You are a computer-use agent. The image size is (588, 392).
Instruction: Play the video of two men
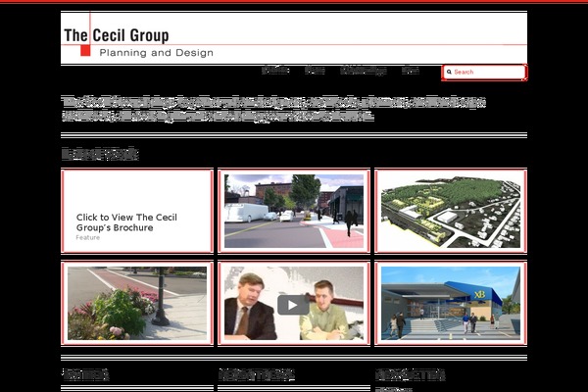pyautogui.click(x=293, y=305)
